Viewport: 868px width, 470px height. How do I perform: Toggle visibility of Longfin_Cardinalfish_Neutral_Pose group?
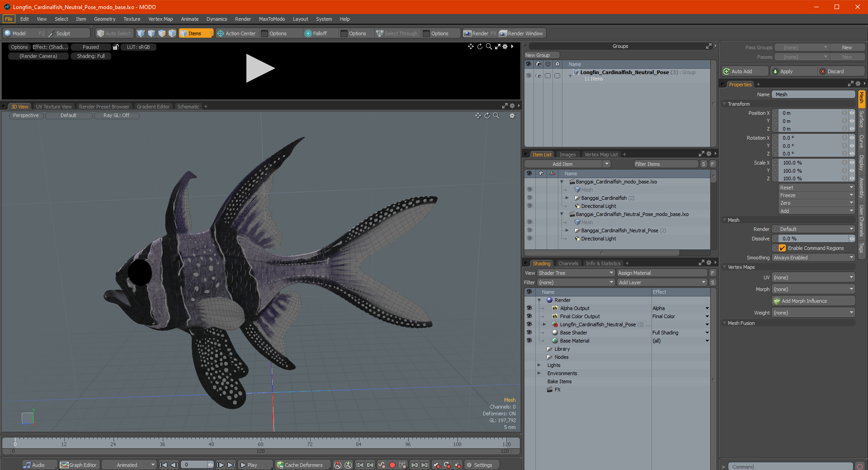pos(528,75)
